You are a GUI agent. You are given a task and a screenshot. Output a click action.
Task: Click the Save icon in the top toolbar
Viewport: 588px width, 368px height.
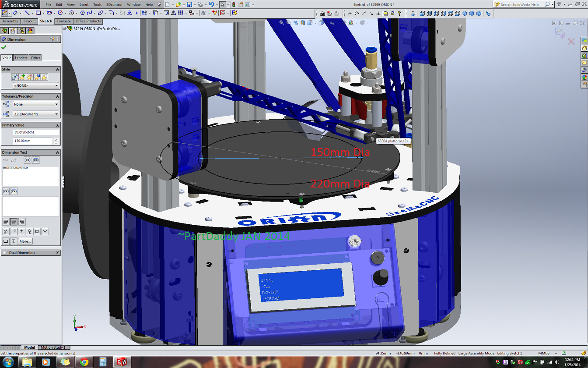[x=189, y=4]
